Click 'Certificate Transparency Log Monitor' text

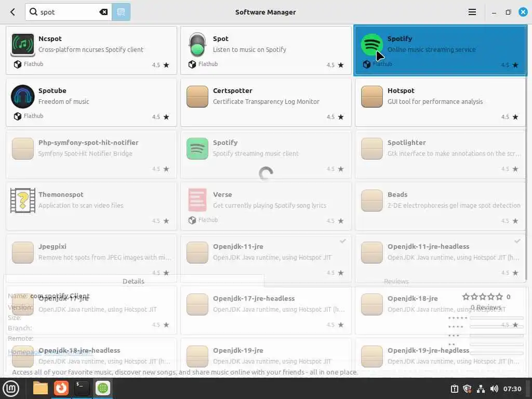coord(266,101)
